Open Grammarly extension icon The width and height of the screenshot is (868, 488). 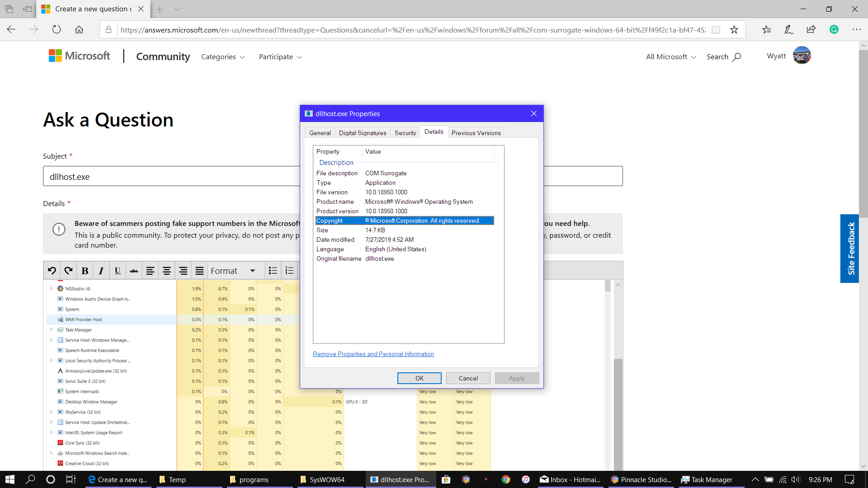click(x=834, y=30)
